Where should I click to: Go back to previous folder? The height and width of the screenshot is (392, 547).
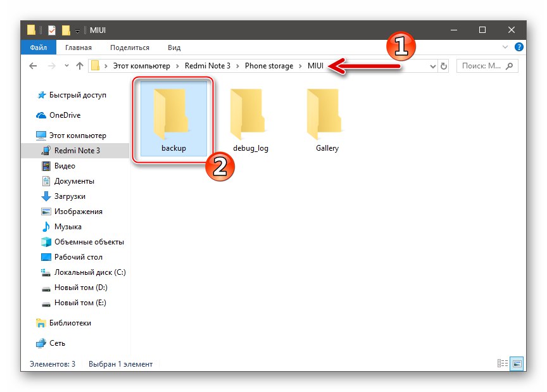click(x=33, y=66)
